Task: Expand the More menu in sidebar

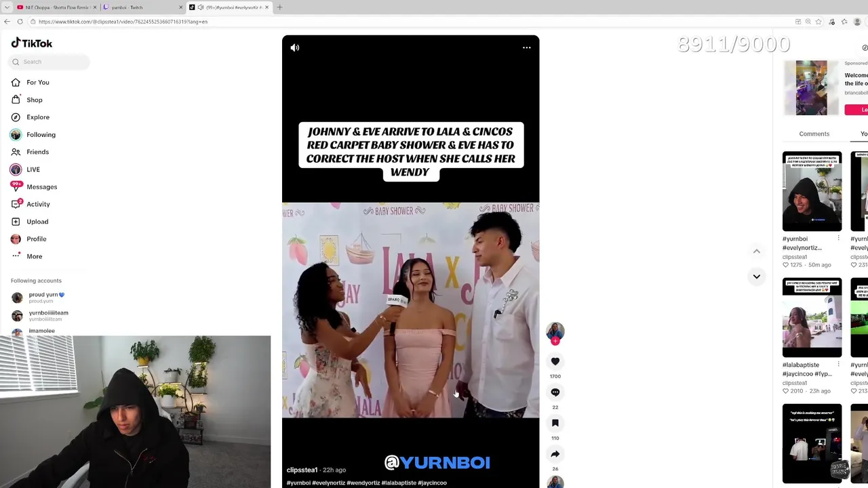Action: [x=34, y=256]
